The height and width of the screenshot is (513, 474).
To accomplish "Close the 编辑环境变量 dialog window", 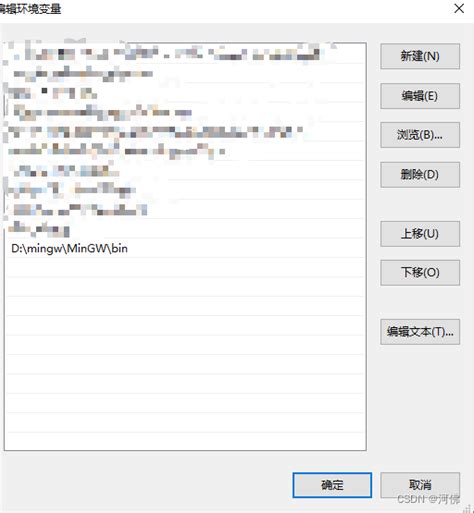I will [459, 9].
